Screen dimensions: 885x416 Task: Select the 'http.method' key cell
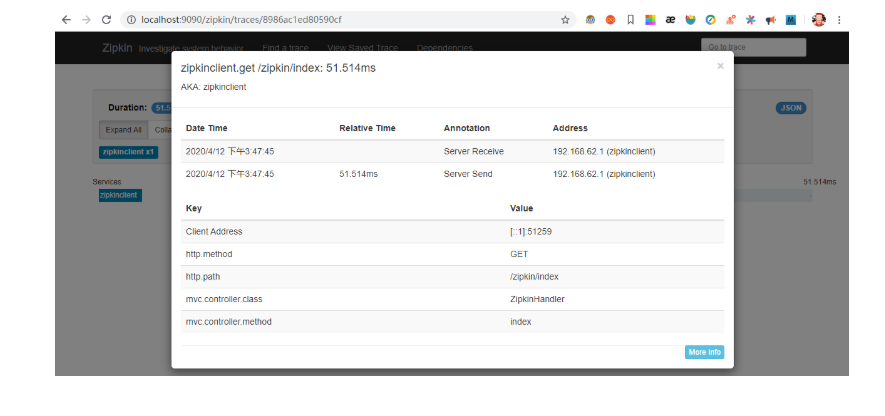pos(209,254)
